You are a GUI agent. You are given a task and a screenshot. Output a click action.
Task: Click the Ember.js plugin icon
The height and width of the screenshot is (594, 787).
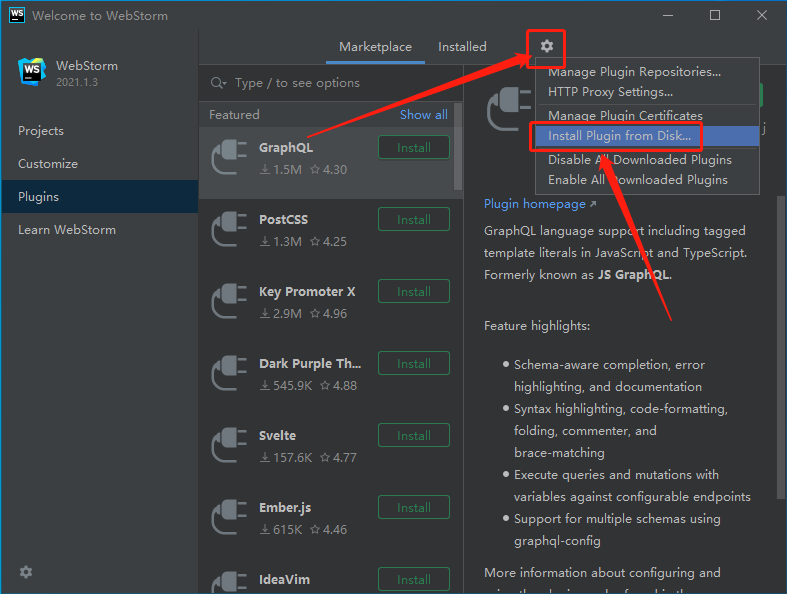coord(229,517)
